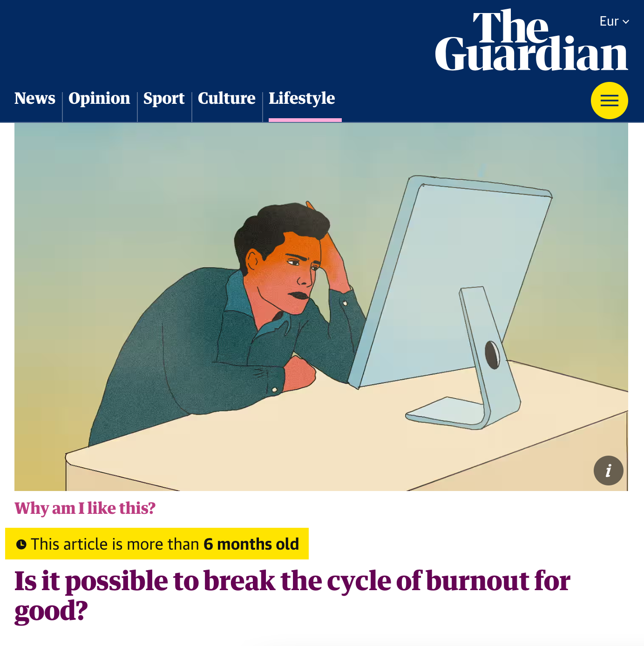This screenshot has height=646, width=644.
Task: Click the burnout article headline
Action: [x=292, y=596]
